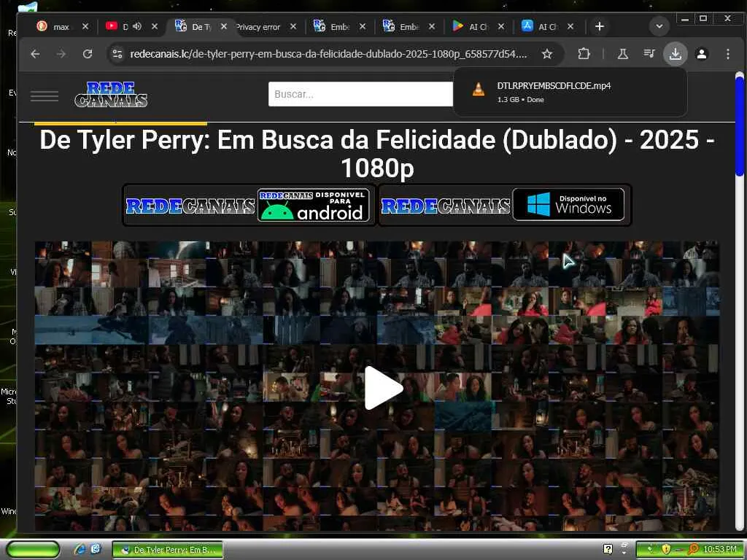Close the App Store 'AI Ch' tab
This screenshot has height=560, width=747.
pos(570,27)
